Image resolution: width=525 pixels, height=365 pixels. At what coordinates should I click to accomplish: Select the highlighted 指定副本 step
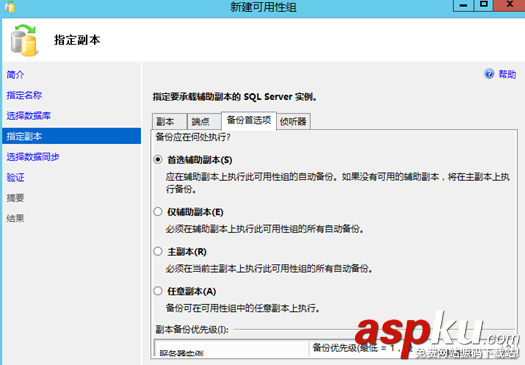click(x=71, y=136)
